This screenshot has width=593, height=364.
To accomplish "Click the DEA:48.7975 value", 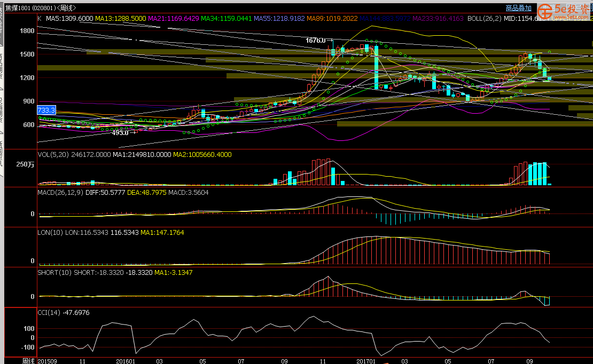I will [x=147, y=192].
